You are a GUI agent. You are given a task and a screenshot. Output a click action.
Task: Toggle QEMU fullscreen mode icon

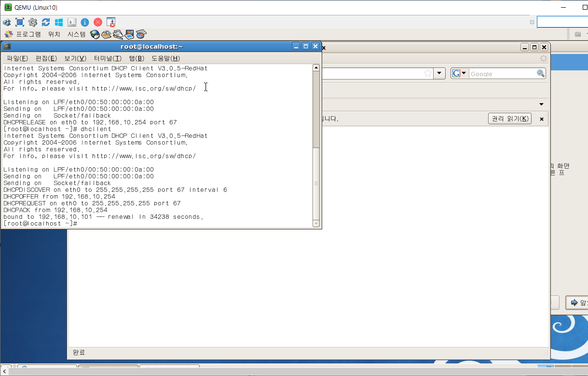tap(20, 22)
